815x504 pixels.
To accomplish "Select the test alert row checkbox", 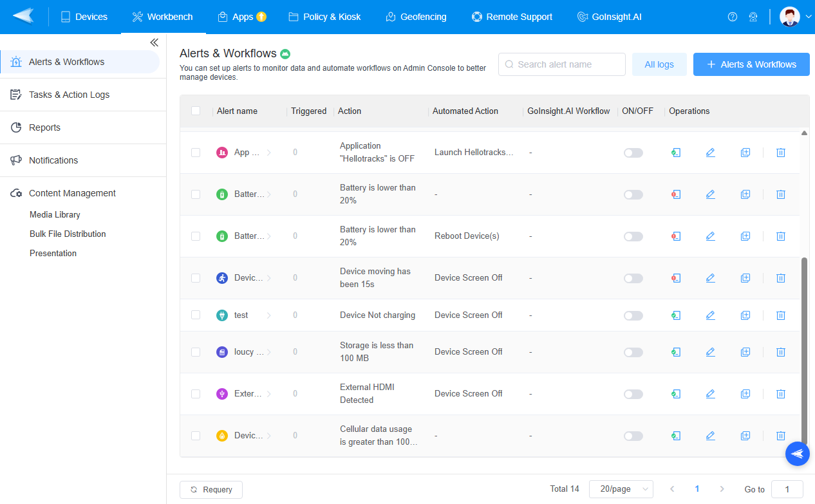I will tap(196, 315).
